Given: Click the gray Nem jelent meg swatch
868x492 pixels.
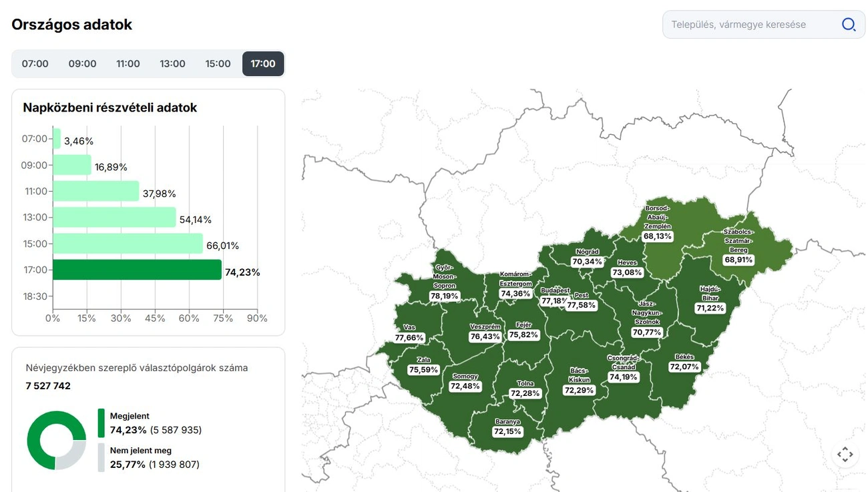Looking at the screenshot, I should pyautogui.click(x=101, y=458).
